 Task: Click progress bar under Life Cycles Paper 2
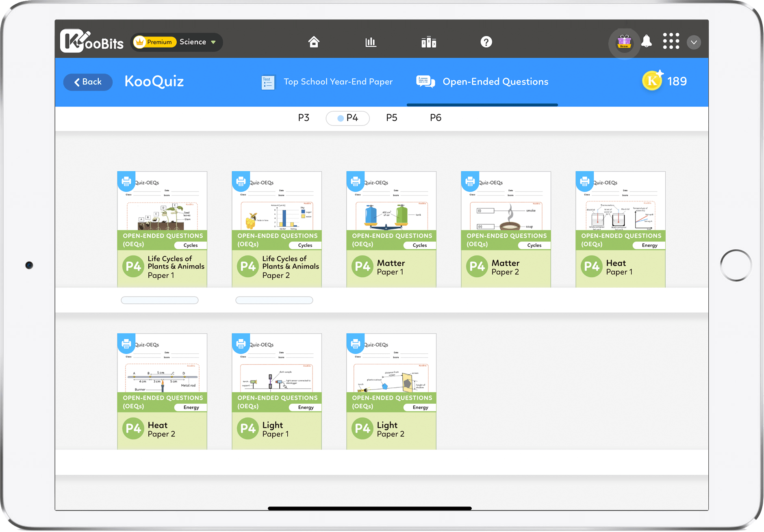coord(274,300)
